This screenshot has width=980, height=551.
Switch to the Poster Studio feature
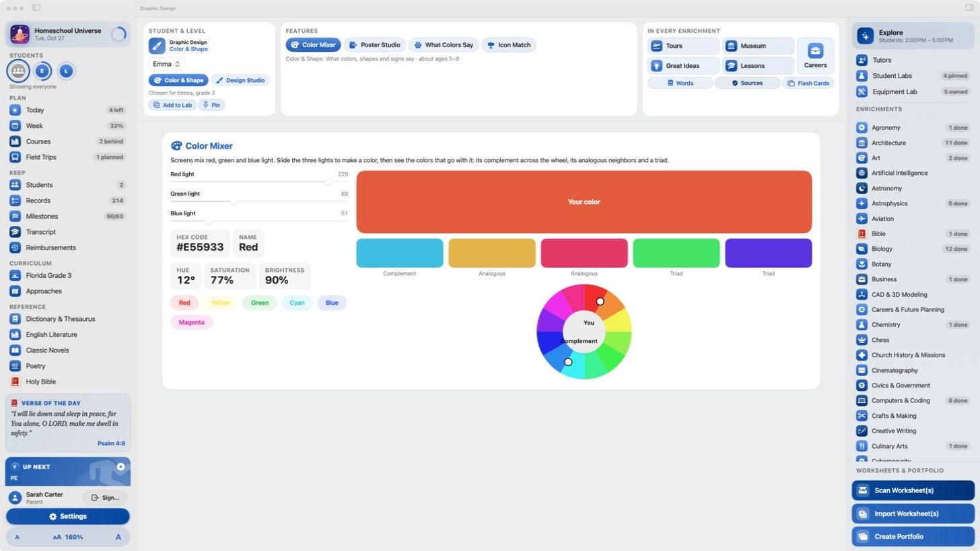tap(375, 45)
